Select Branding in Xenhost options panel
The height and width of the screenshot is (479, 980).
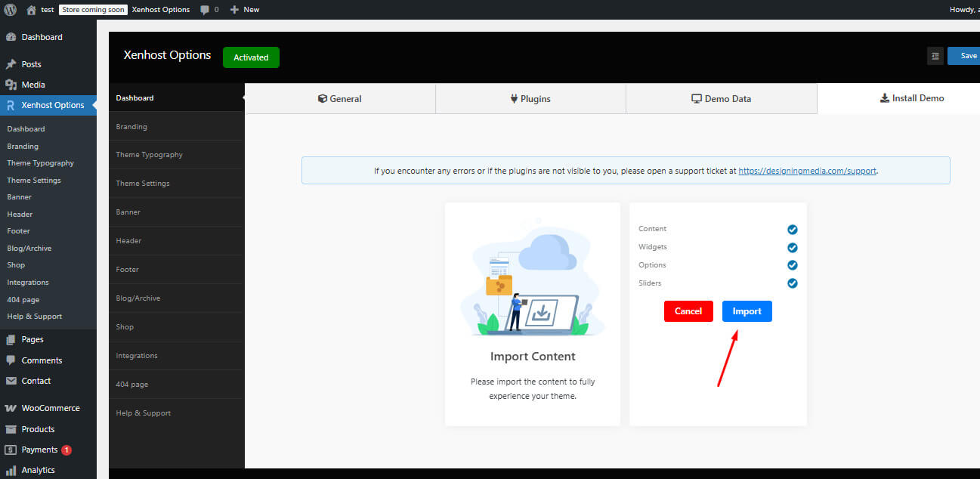[x=177, y=127]
